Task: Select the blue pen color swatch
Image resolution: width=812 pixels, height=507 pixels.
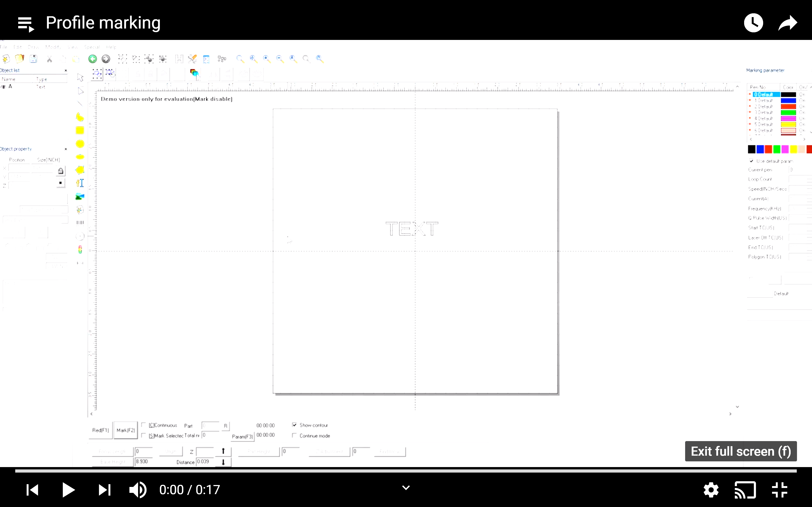Action: point(760,149)
